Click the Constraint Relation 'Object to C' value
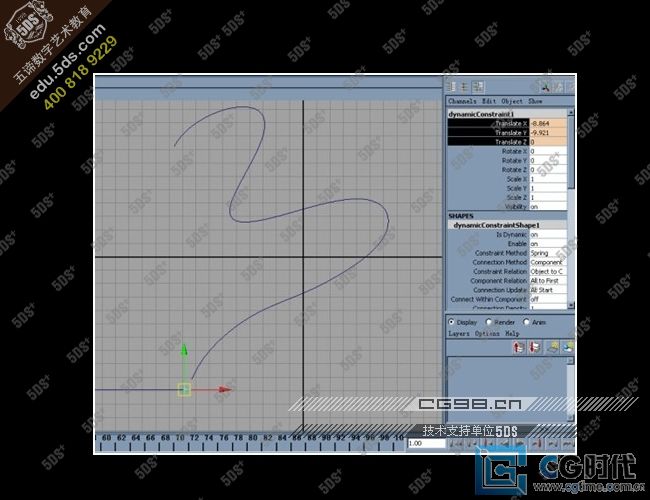The height and width of the screenshot is (500, 650). [x=548, y=272]
